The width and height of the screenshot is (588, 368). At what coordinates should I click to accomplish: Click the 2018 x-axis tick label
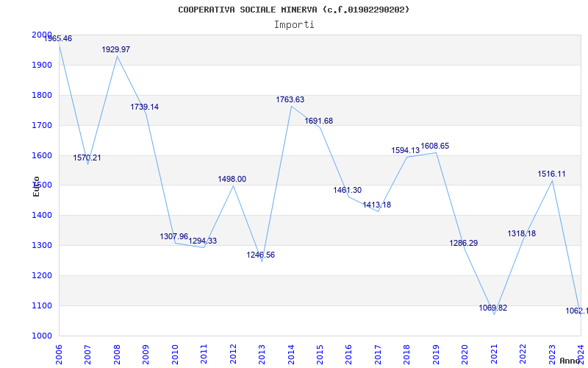(407, 354)
